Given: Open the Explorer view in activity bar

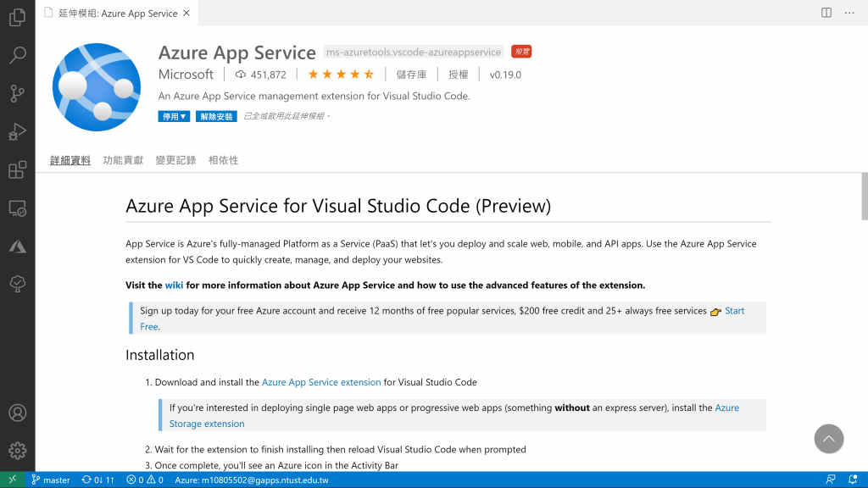Looking at the screenshot, I should click(17, 18).
